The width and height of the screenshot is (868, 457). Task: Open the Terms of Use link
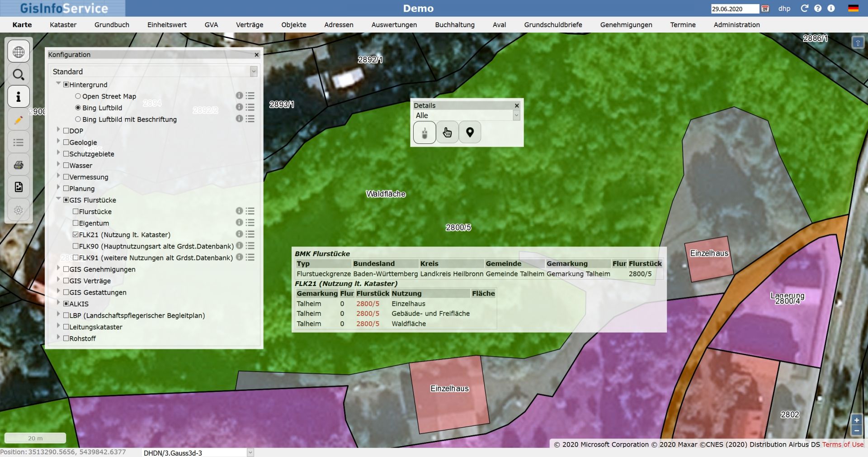pos(843,444)
